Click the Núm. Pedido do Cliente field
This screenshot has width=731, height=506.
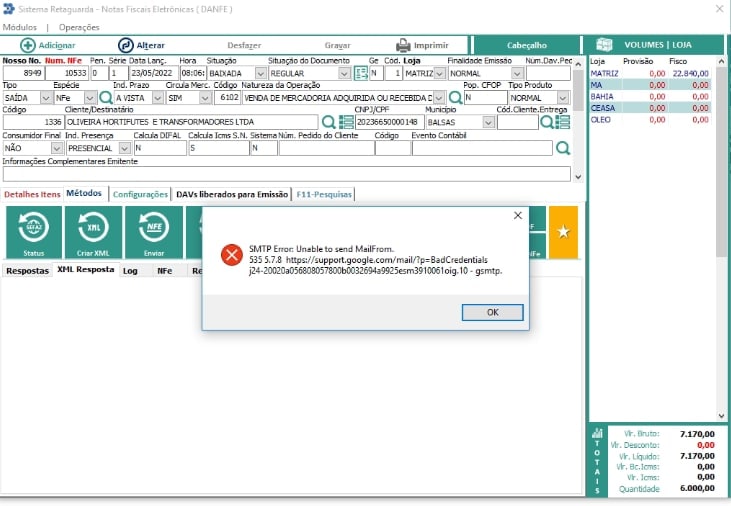click(x=326, y=148)
